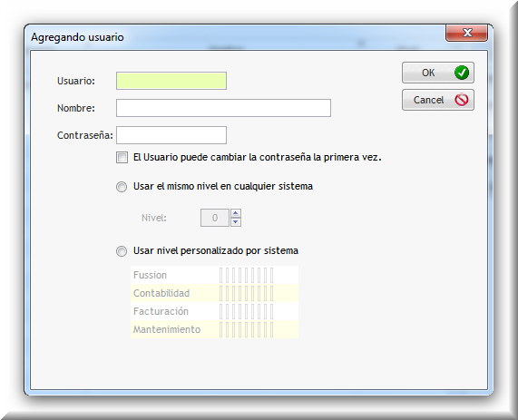518x420 pixels.
Task: Click the Nivel number box
Action: click(x=215, y=218)
